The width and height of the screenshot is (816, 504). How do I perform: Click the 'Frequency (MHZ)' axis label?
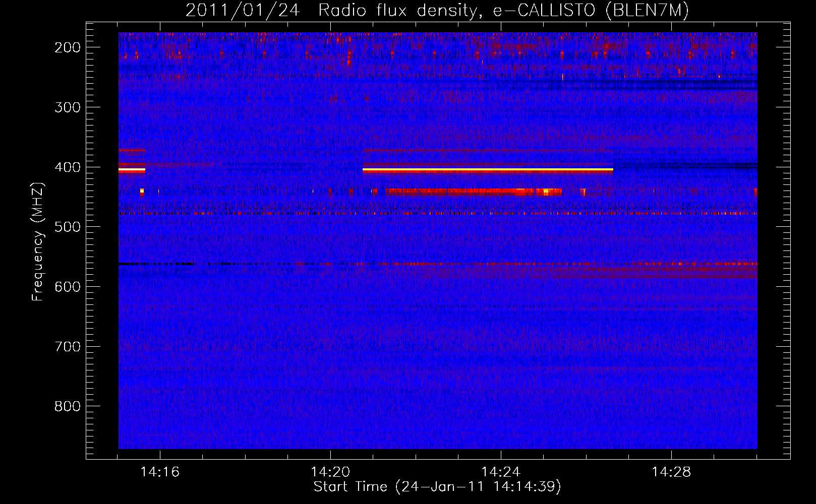click(38, 241)
